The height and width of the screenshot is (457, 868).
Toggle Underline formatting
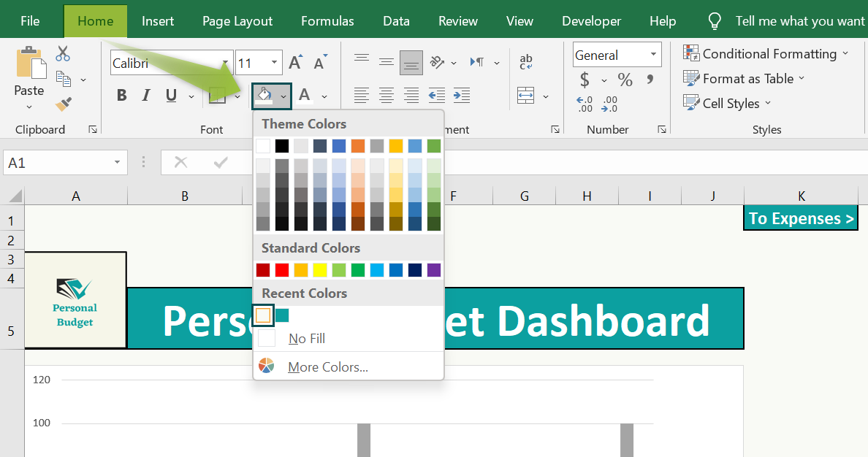[171, 95]
